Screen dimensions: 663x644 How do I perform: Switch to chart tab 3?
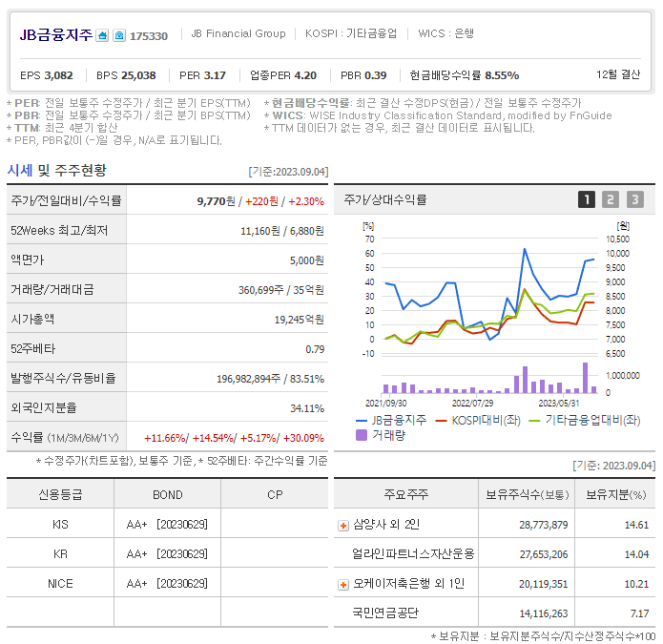635,199
